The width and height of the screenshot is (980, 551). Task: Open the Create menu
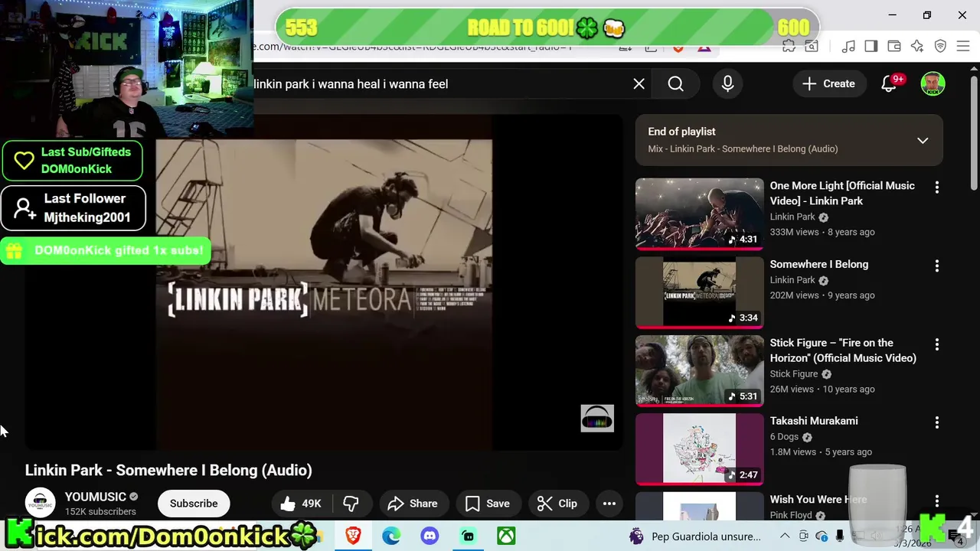click(828, 84)
